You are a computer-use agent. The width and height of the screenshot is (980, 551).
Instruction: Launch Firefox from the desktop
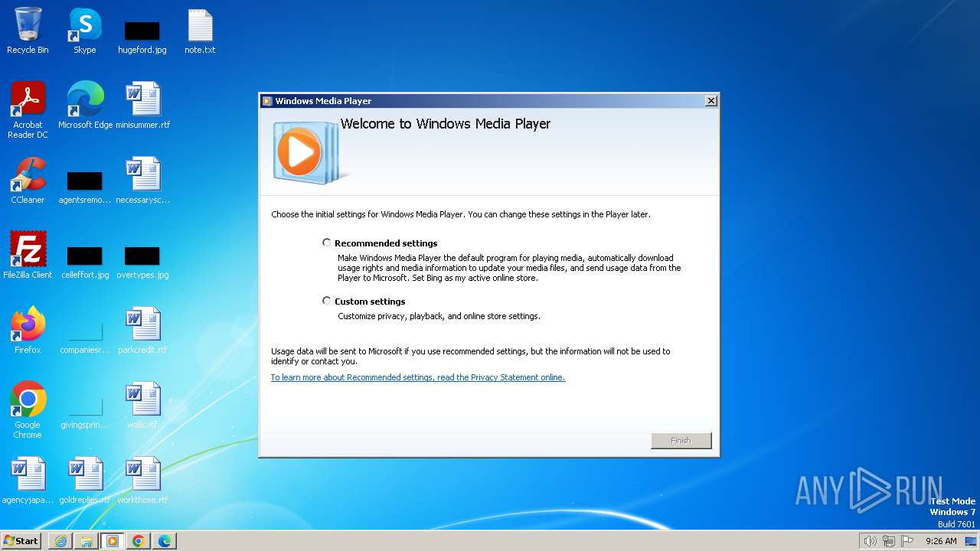tap(28, 330)
